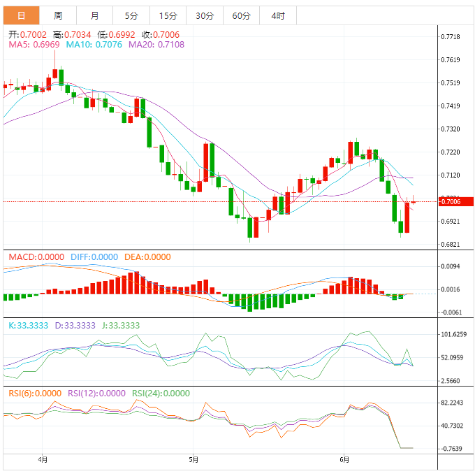The width and height of the screenshot is (475, 476).
Task: Click the 0.6921 price axis label
Action: (451, 222)
